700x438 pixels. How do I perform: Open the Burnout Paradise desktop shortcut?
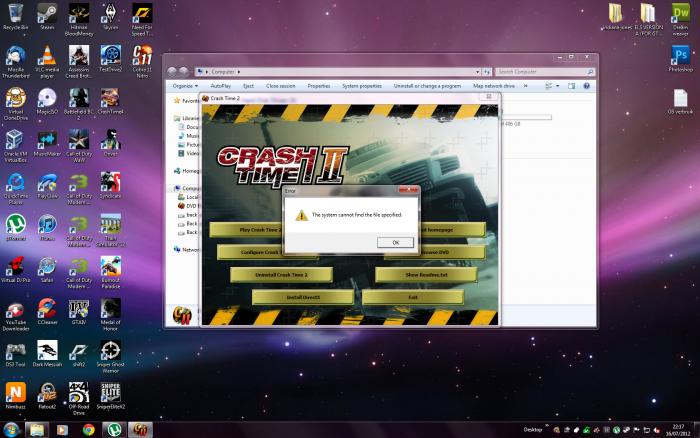click(x=110, y=273)
